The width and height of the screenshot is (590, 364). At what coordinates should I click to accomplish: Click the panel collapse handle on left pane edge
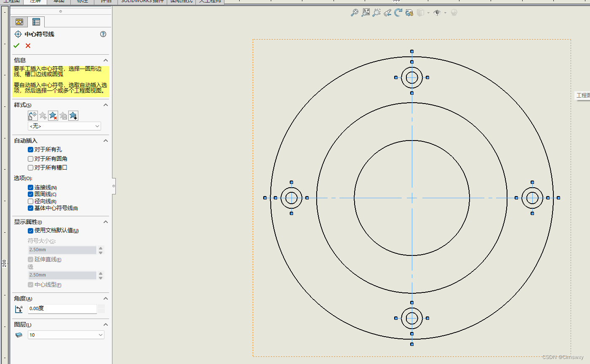[x=114, y=186]
